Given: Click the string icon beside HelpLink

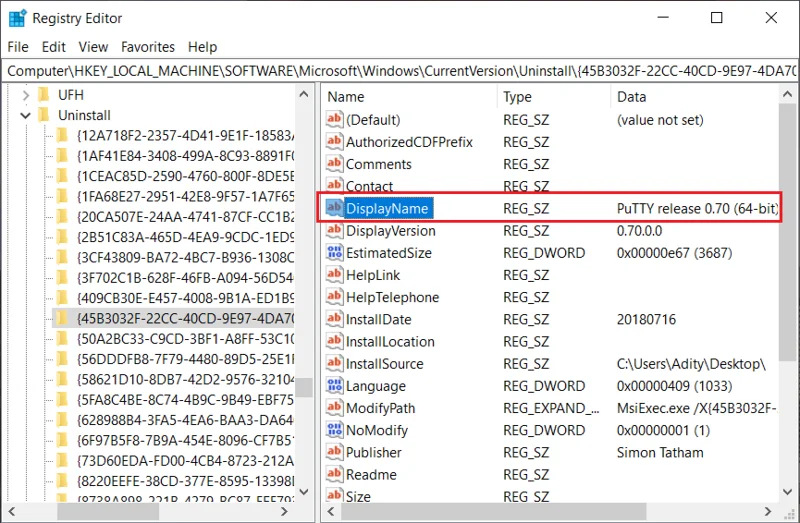Looking at the screenshot, I should coord(334,275).
